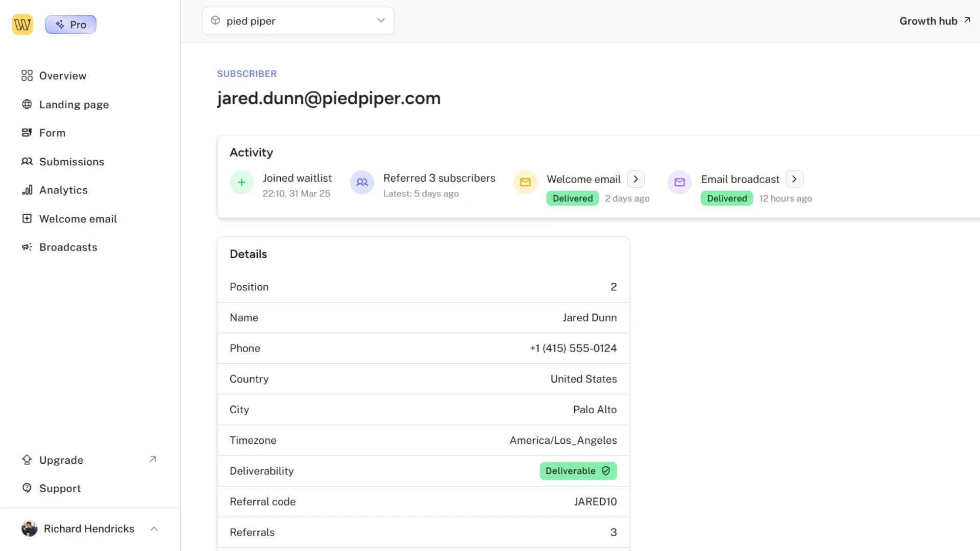This screenshot has width=980, height=551.
Task: Click the Support question mark icon
Action: coord(27,488)
